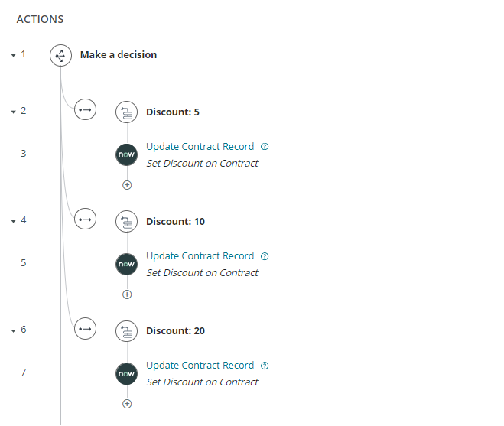Screen dimensions: 504x426
Task: Open Update Contract Record link in step 3
Action: coord(200,147)
